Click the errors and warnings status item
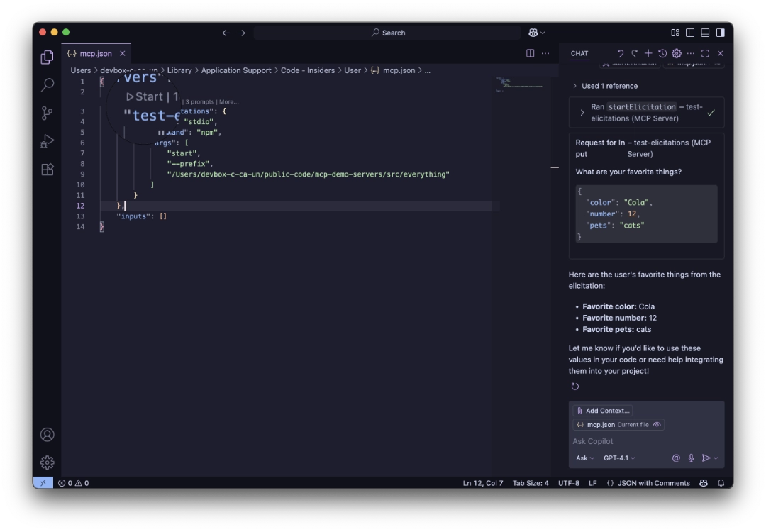Screen dimensions: 766x532 pos(73,482)
